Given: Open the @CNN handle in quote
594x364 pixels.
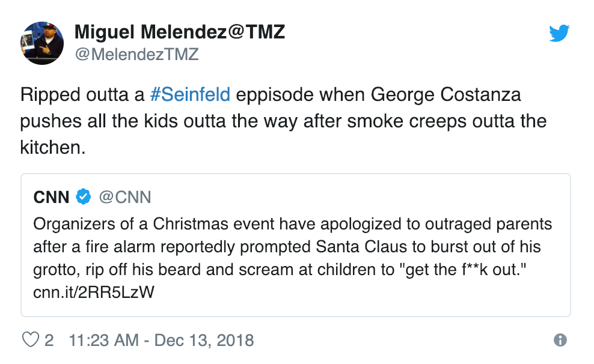Looking at the screenshot, I should coord(125,196).
